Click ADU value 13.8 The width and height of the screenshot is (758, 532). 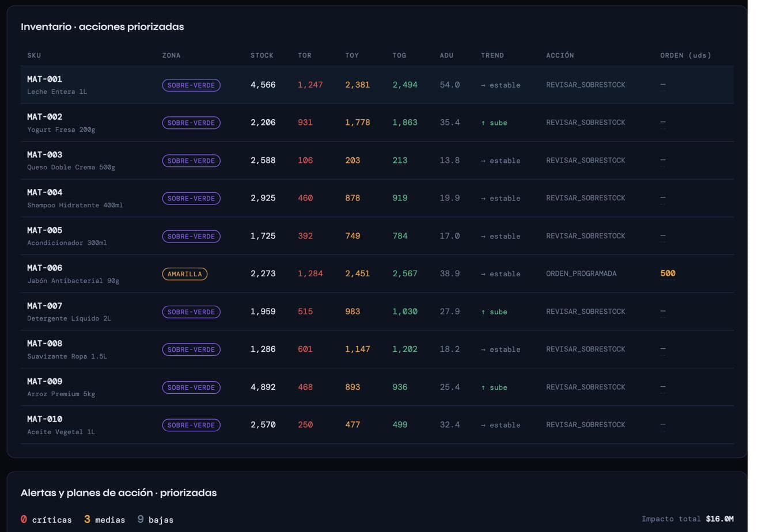[x=450, y=160]
